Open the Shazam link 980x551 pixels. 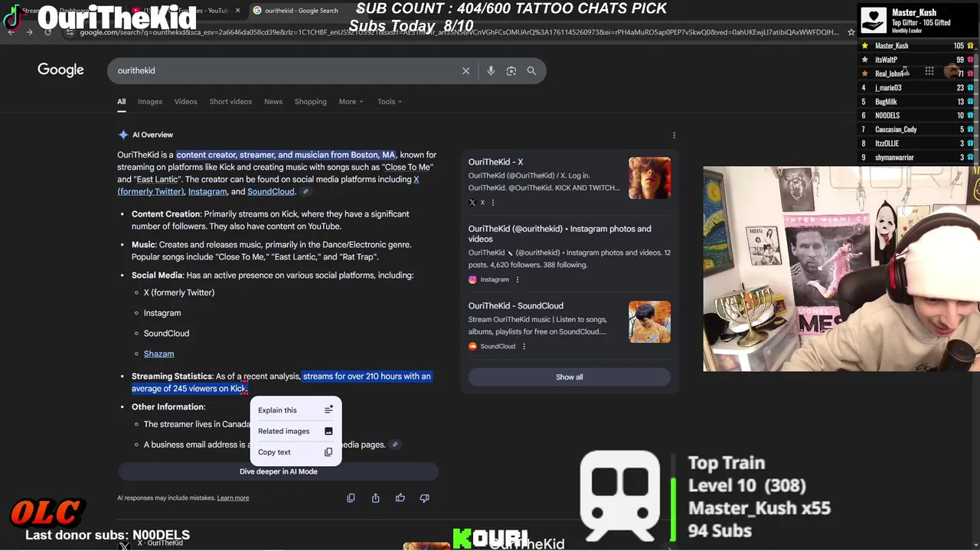pyautogui.click(x=158, y=354)
